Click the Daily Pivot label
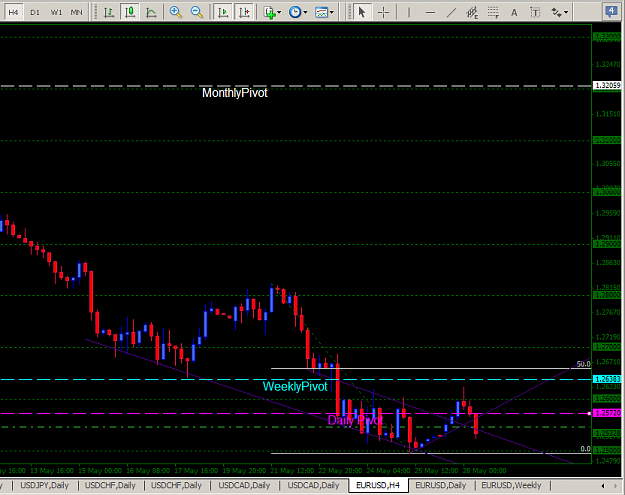This screenshot has height=495, width=625. point(355,420)
